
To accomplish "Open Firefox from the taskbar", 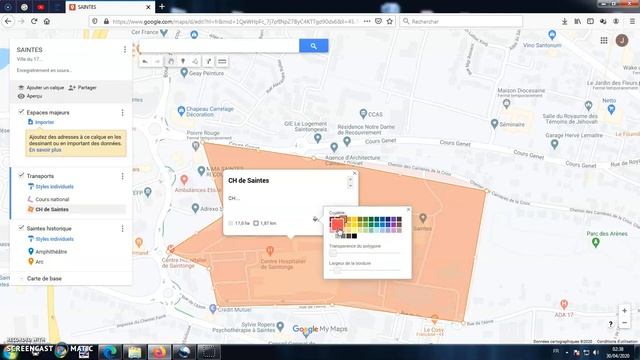I will [x=159, y=352].
